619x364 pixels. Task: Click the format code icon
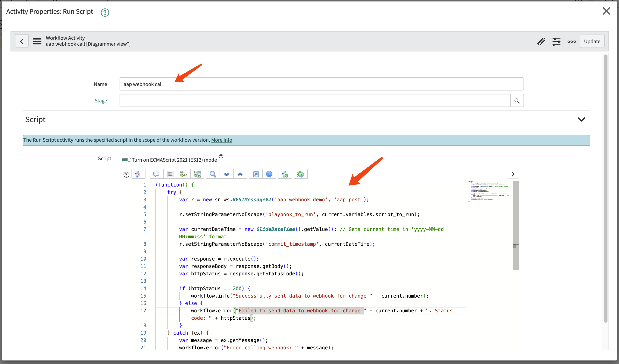tap(170, 174)
